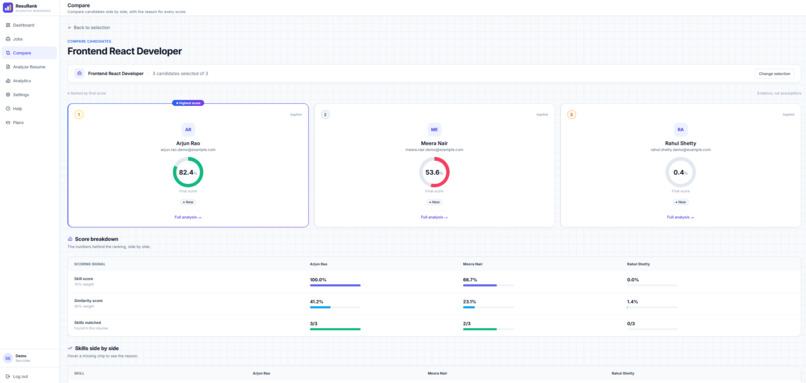Click the arjun.rao.demo@example.com email
The image size is (806, 383).
click(188, 150)
